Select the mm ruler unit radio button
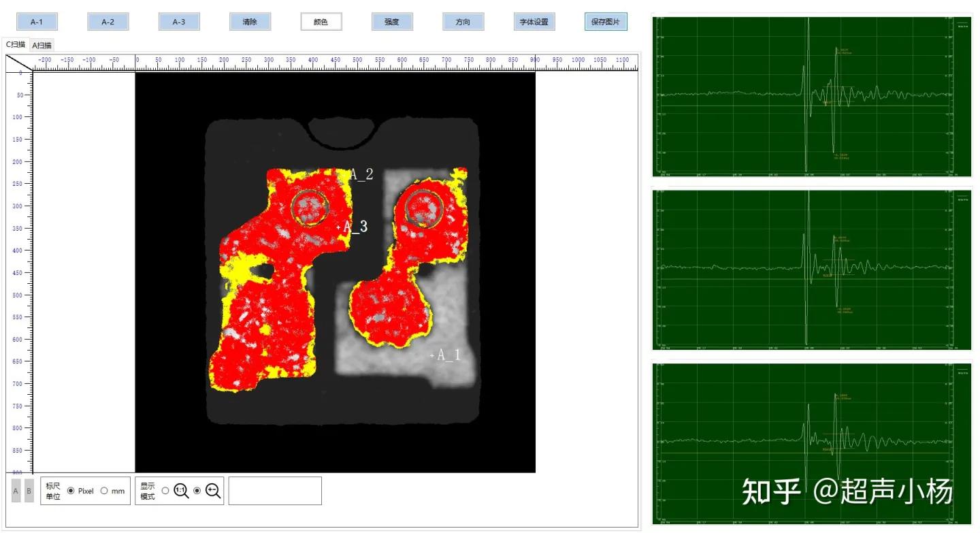 coord(105,490)
